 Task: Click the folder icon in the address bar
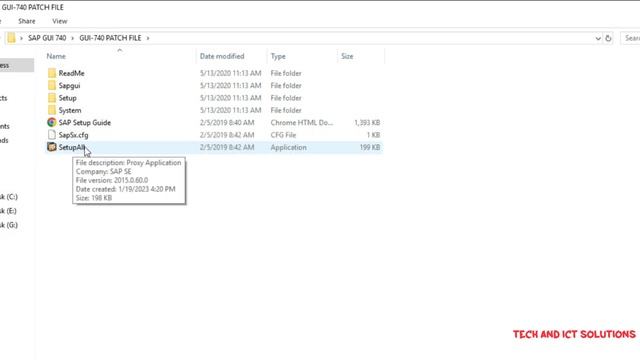[11, 38]
